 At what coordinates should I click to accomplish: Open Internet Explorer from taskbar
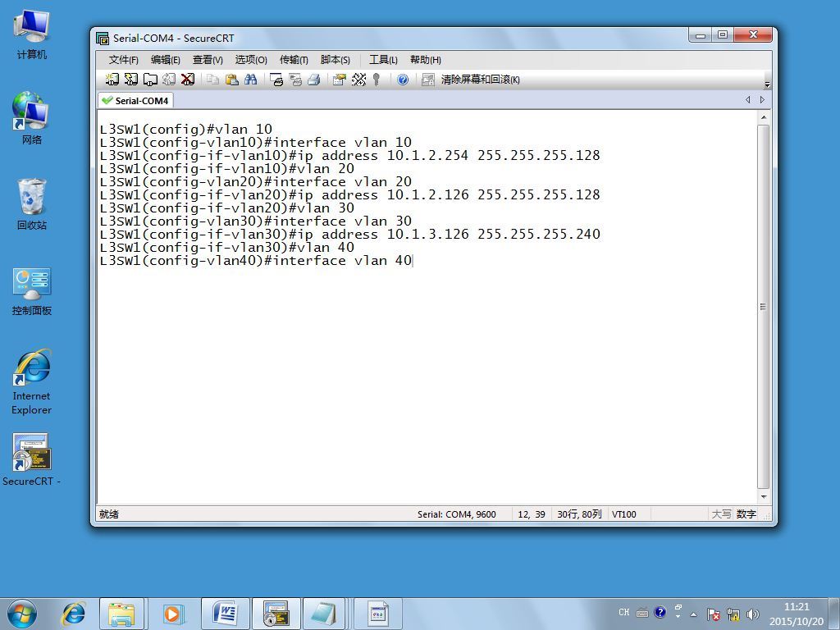coord(73,614)
